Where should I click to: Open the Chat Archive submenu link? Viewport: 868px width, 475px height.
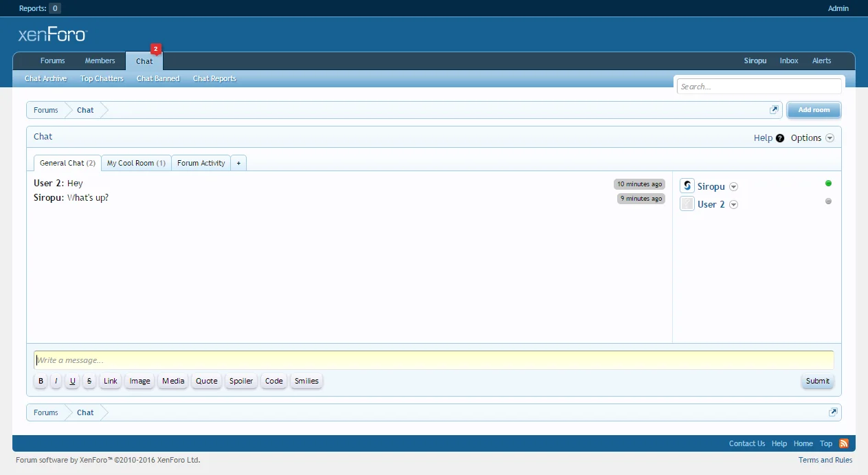coord(45,78)
